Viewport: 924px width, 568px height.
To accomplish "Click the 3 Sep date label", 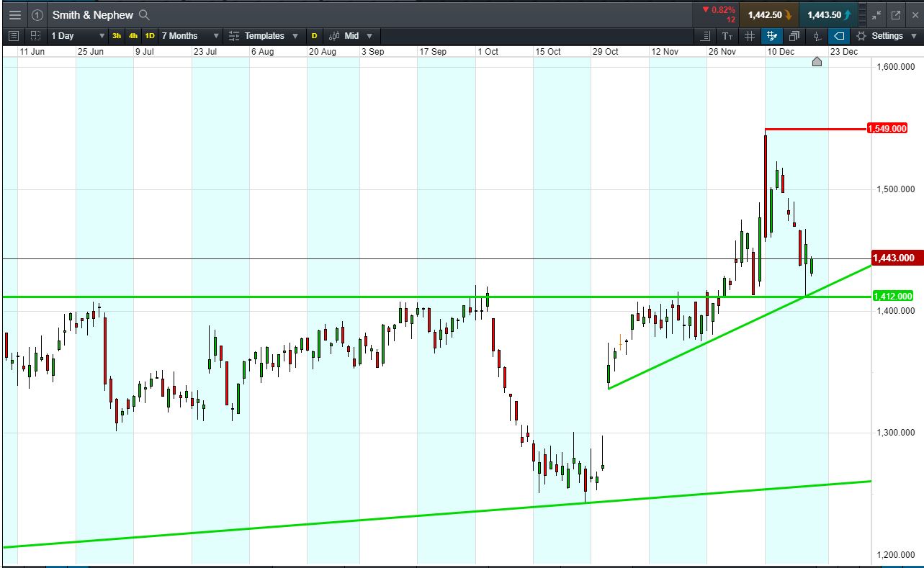I will [x=372, y=52].
